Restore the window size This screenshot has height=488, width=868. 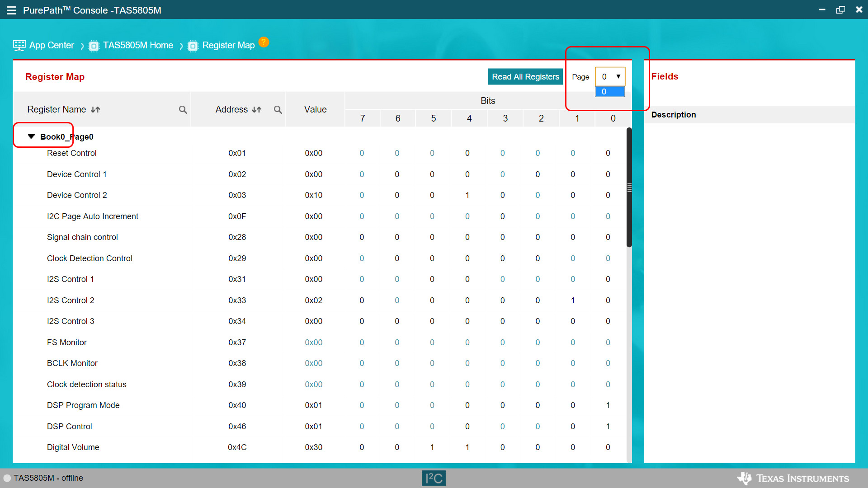pyautogui.click(x=840, y=10)
